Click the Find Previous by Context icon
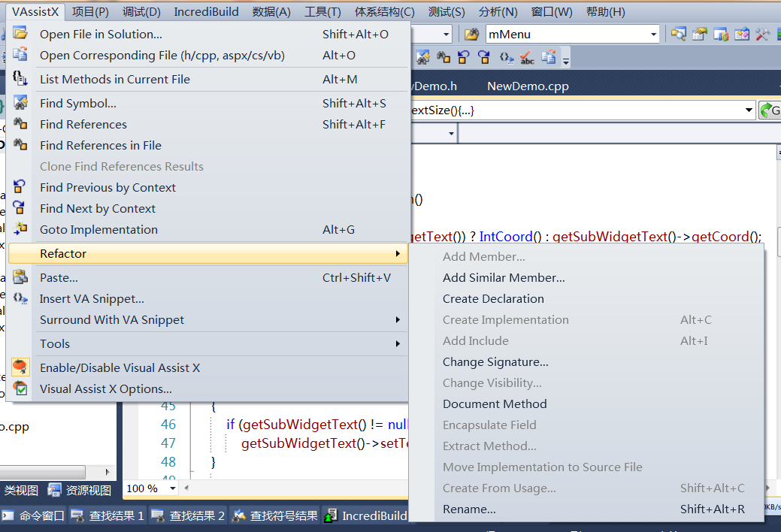 click(20, 186)
